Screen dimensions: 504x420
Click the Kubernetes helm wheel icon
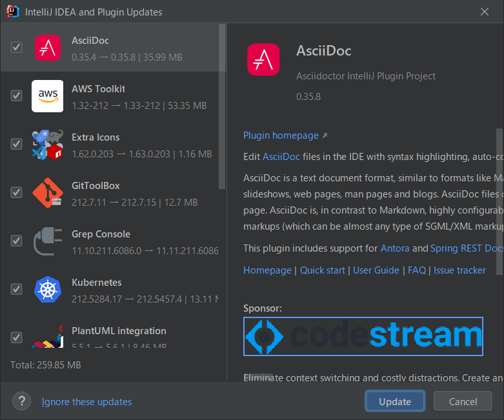click(48, 290)
